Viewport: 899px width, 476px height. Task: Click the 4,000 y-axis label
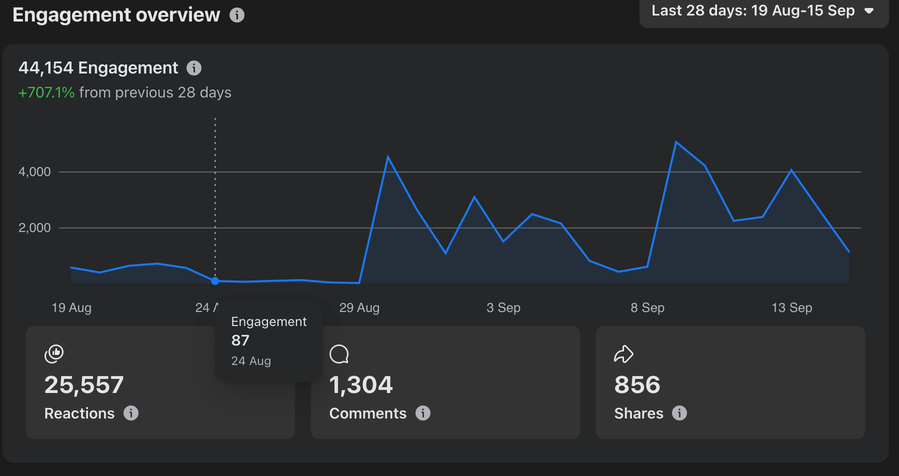[x=34, y=172]
